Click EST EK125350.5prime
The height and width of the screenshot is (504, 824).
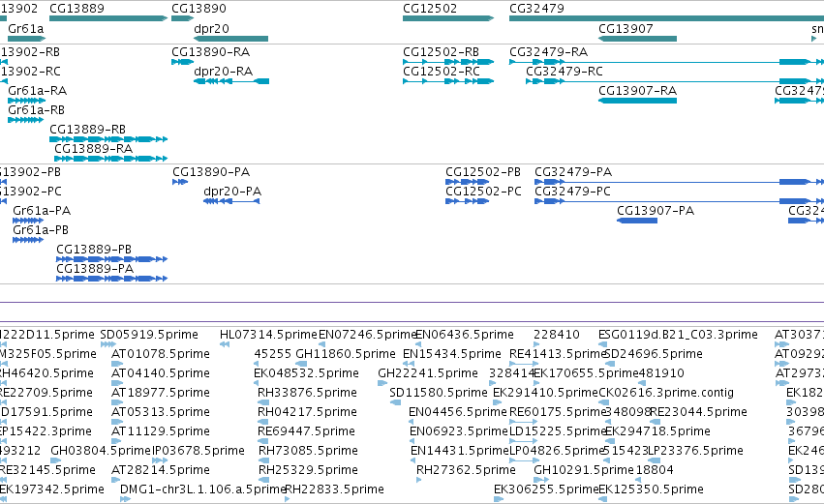point(651,489)
